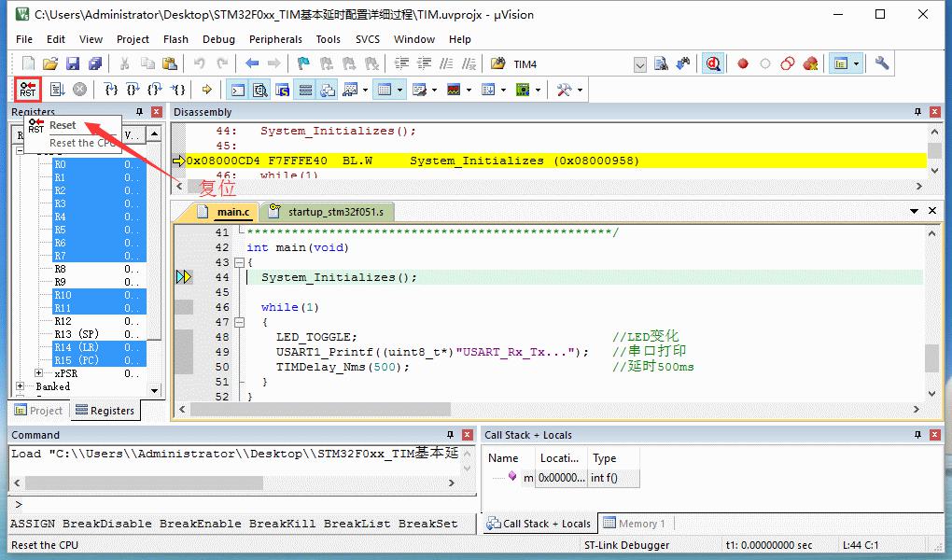The image size is (952, 560).
Task: Click the Step Out icon
Action: (x=155, y=90)
